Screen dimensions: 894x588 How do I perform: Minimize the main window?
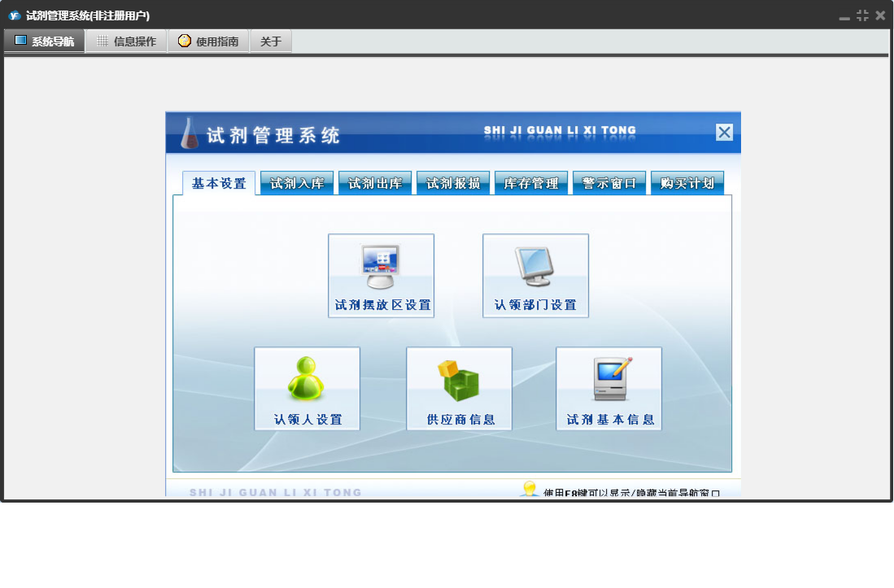(844, 16)
